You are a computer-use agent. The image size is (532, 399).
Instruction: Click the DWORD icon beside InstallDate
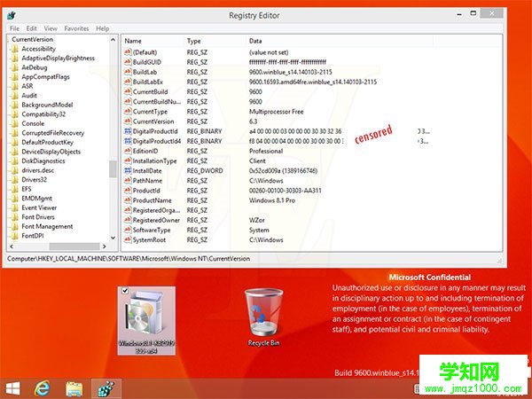tap(128, 170)
